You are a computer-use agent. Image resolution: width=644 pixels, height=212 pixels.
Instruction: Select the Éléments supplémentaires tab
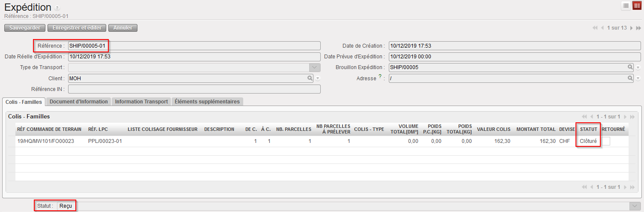pyautogui.click(x=207, y=102)
